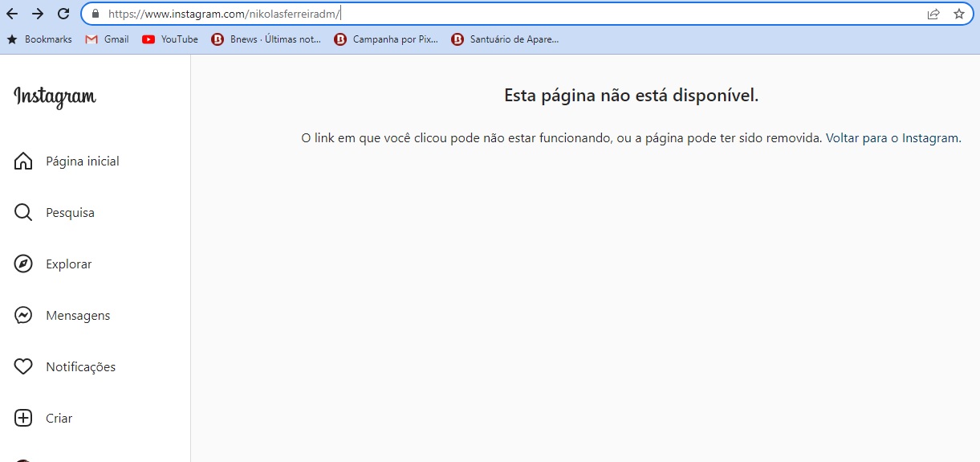This screenshot has height=462, width=980.
Task: Click the YouTube play icon bookmark
Action: click(x=148, y=39)
